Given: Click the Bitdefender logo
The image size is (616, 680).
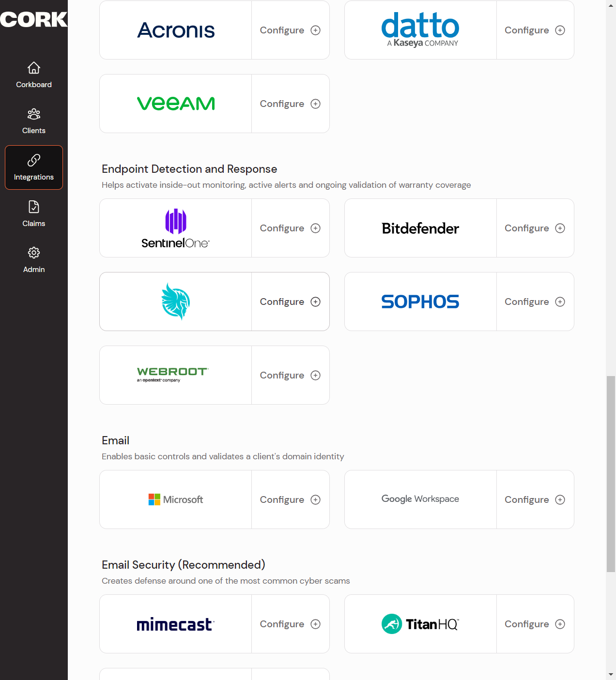Looking at the screenshot, I should coord(420,228).
